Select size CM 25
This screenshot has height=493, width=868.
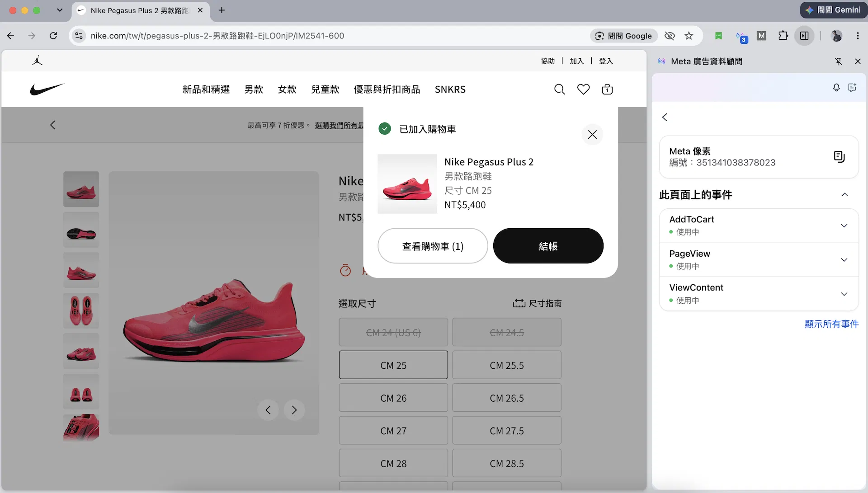pyautogui.click(x=393, y=365)
